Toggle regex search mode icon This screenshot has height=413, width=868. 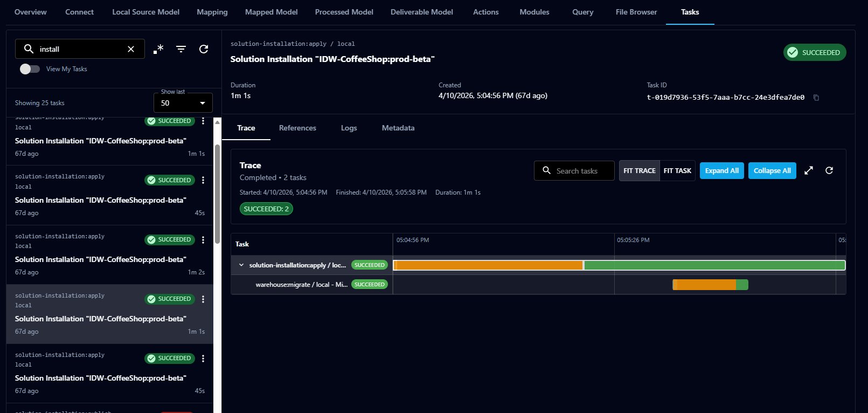[x=158, y=49]
